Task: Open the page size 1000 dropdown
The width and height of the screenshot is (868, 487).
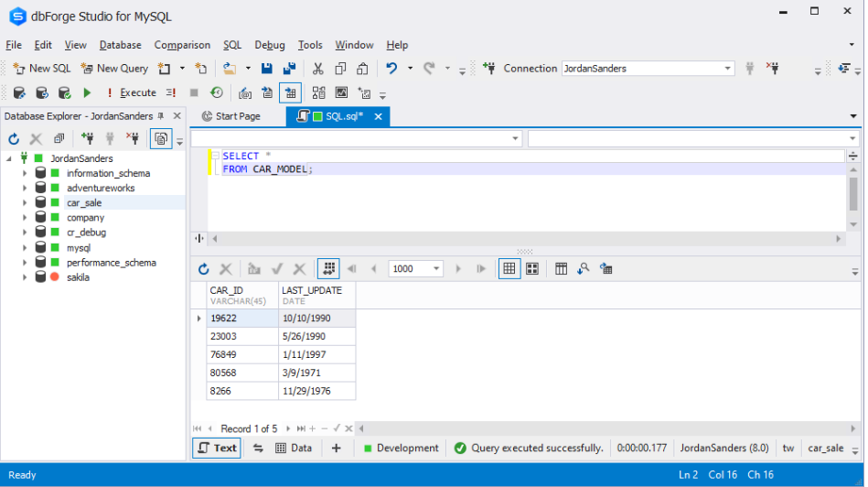Action: 436,269
